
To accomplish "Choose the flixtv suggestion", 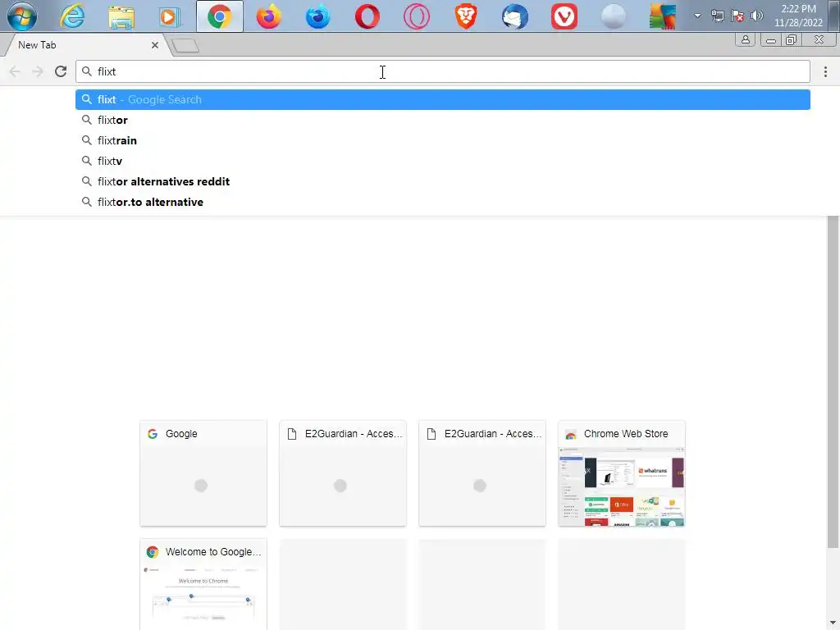I will [442, 161].
